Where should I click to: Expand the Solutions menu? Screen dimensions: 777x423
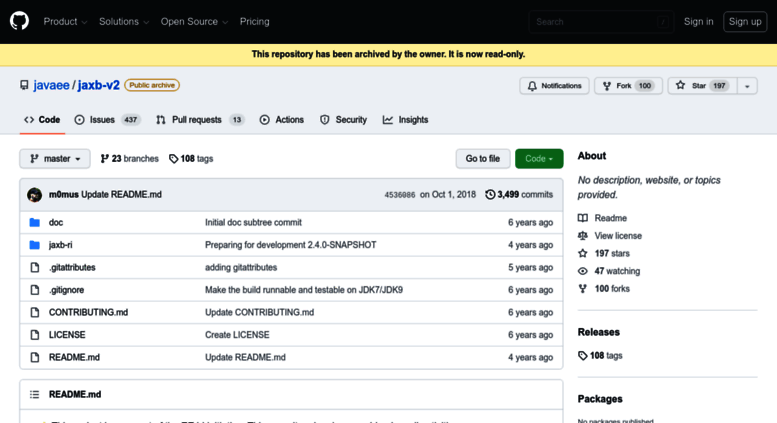tap(124, 21)
